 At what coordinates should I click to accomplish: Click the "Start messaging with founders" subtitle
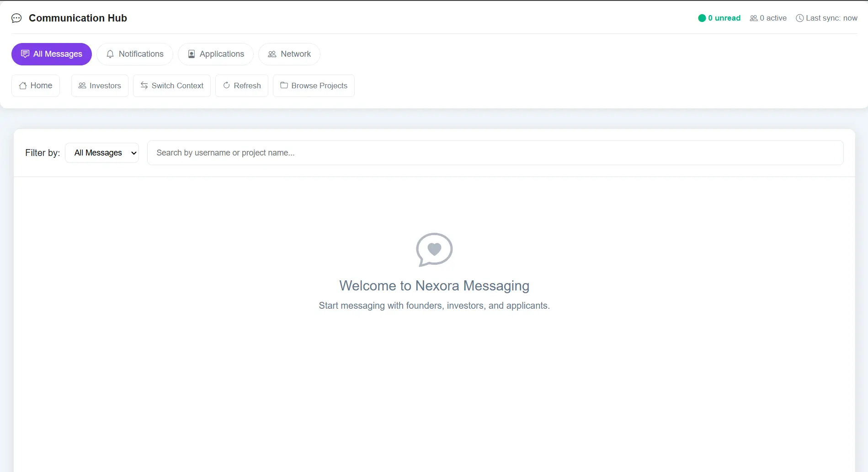434,306
